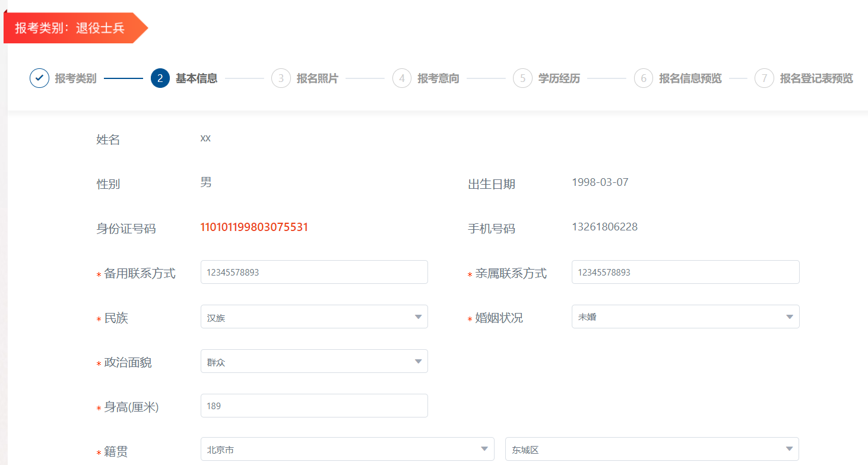Viewport: 868px width, 465px height.
Task: Focus the 身高(厘米) input field
Action: coord(314,406)
